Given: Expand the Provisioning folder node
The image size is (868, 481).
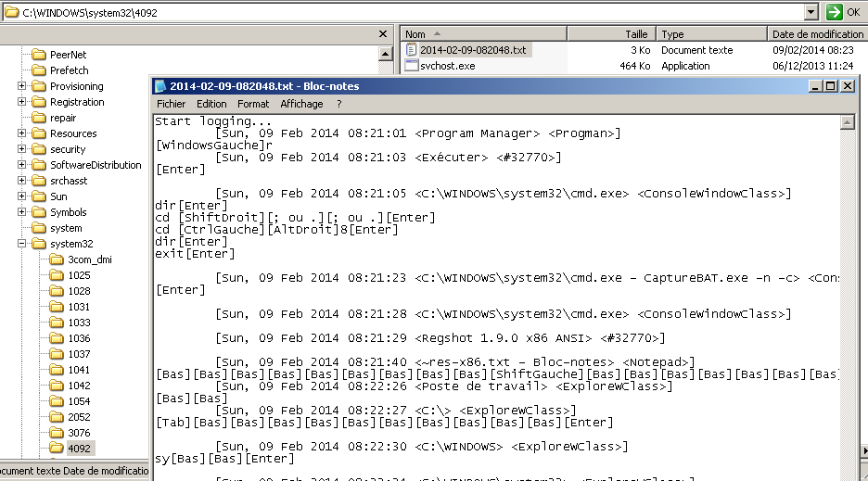Looking at the screenshot, I should (21, 86).
